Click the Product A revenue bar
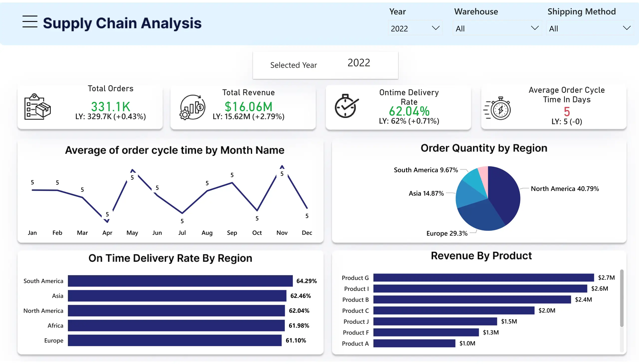 (414, 344)
